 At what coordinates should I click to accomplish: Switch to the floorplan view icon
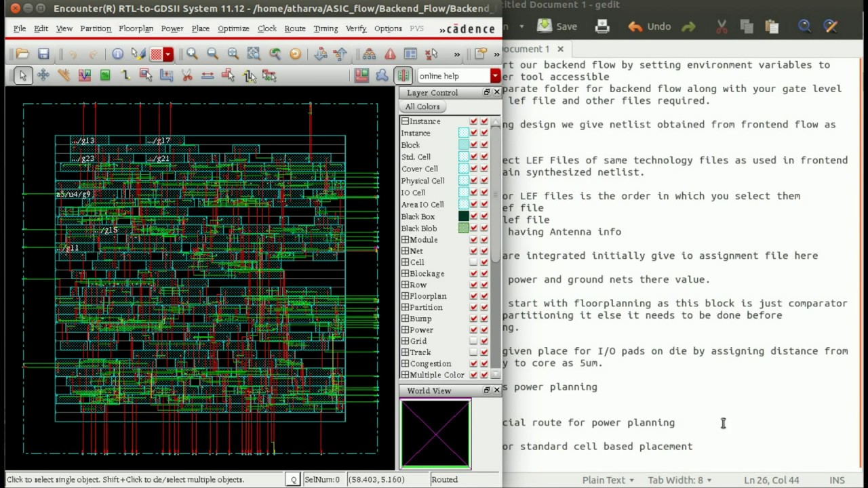(361, 76)
